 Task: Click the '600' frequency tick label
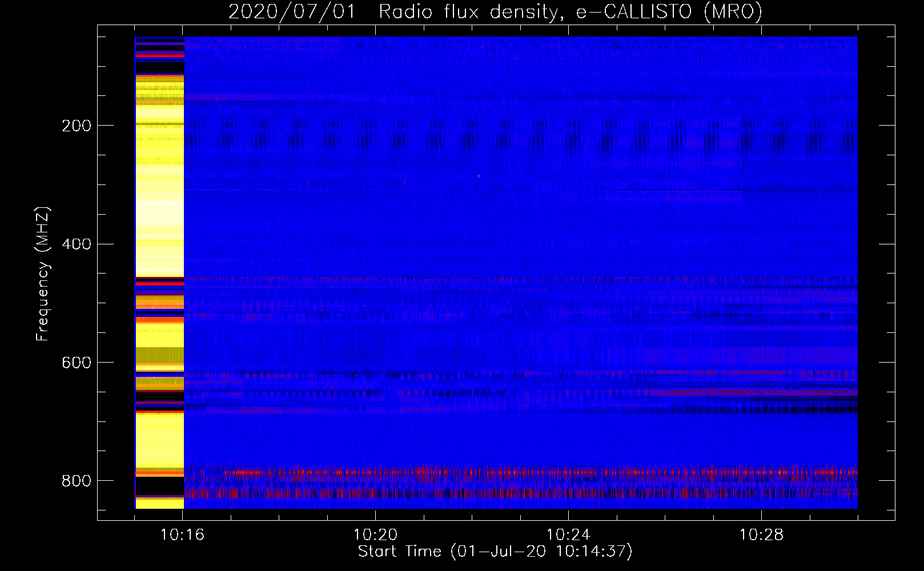tap(76, 363)
